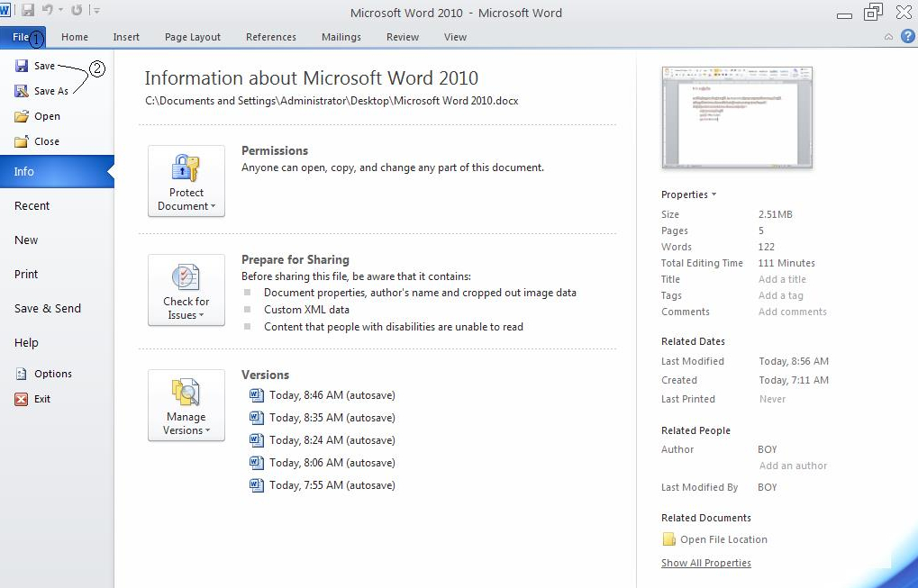Select Info in the Backstage sidebar
This screenshot has height=588, width=918.
click(x=57, y=171)
